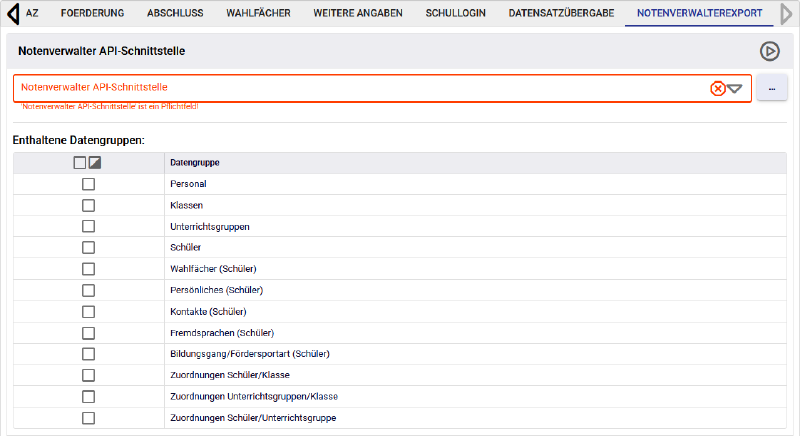Check the Klassen checkbox
This screenshot has width=800, height=436.
[x=88, y=205]
